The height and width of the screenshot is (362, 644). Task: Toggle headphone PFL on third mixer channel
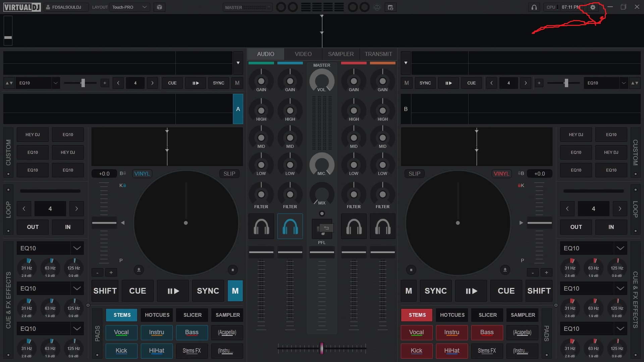point(354,226)
